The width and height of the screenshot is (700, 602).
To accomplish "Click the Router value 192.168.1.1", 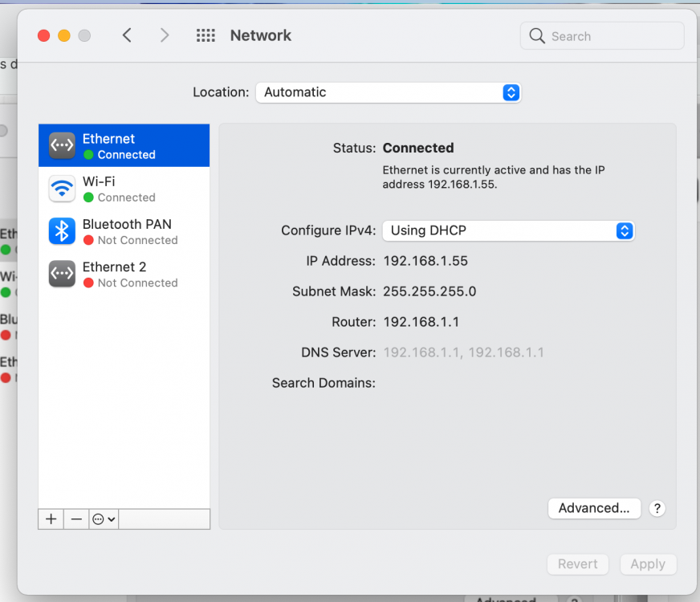I will [x=421, y=322].
